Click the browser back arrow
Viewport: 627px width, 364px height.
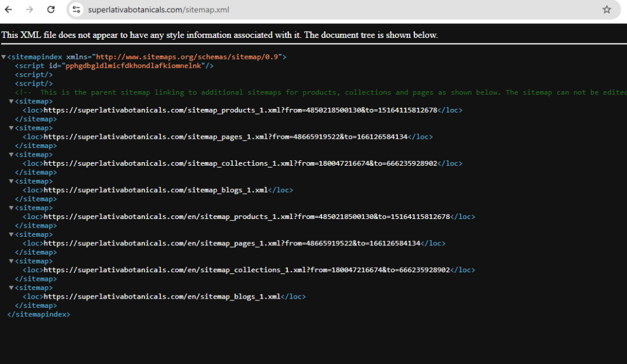9,10
